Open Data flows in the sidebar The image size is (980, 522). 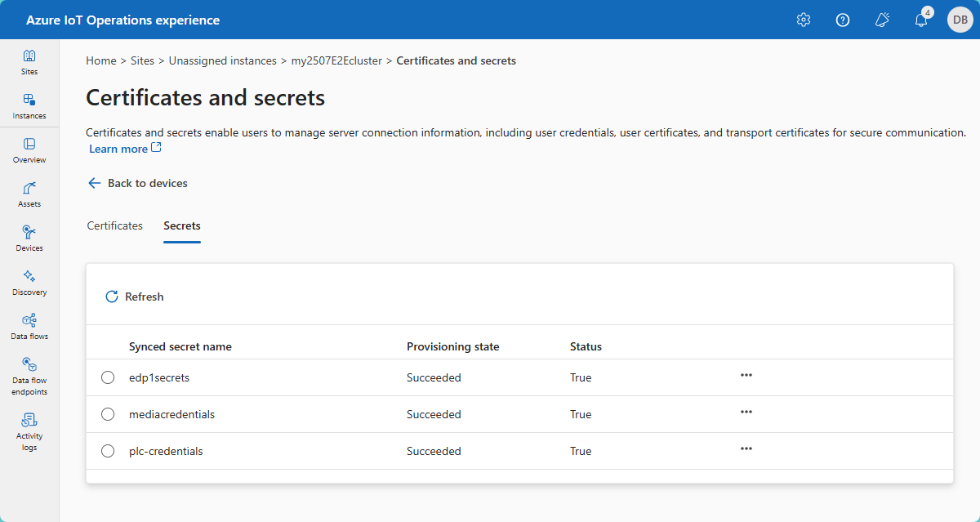pyautogui.click(x=29, y=327)
